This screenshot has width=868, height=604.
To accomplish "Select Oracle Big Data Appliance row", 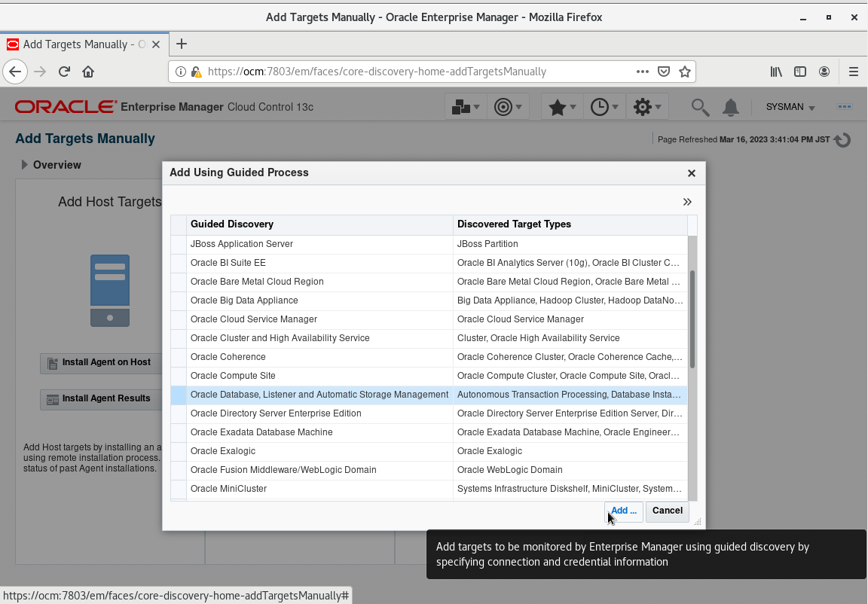I will tap(429, 300).
